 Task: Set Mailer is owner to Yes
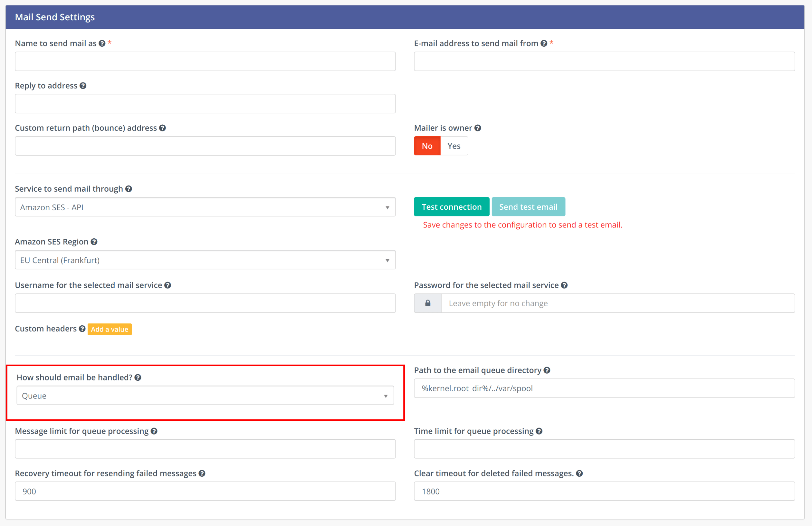(x=454, y=146)
